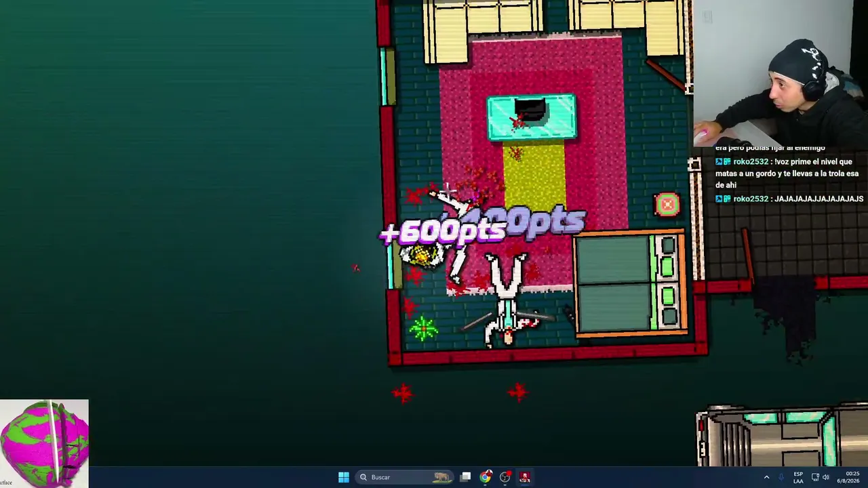Open Task View from the taskbar
This screenshot has width=868, height=488.
pos(465,477)
